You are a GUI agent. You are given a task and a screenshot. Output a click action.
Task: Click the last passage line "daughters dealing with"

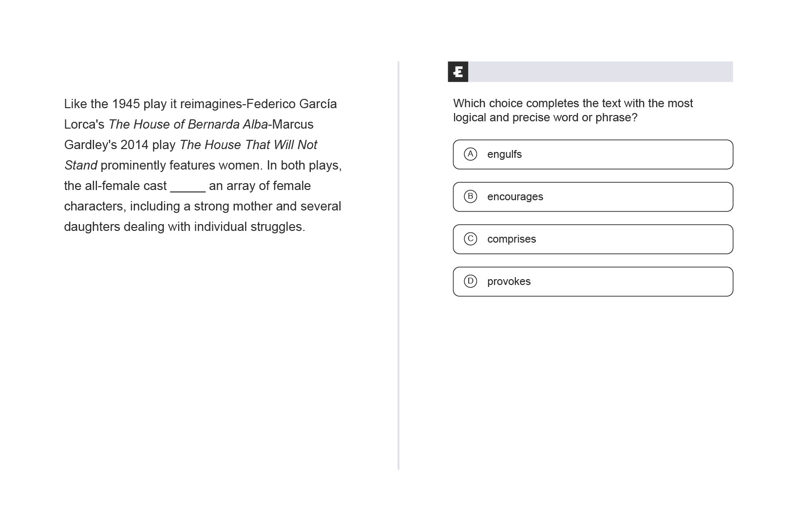coord(185,227)
